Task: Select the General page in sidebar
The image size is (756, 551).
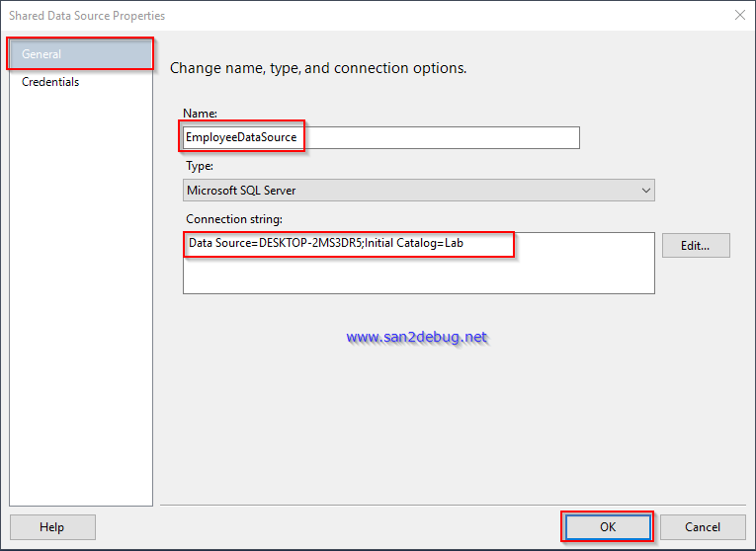Action: point(80,54)
